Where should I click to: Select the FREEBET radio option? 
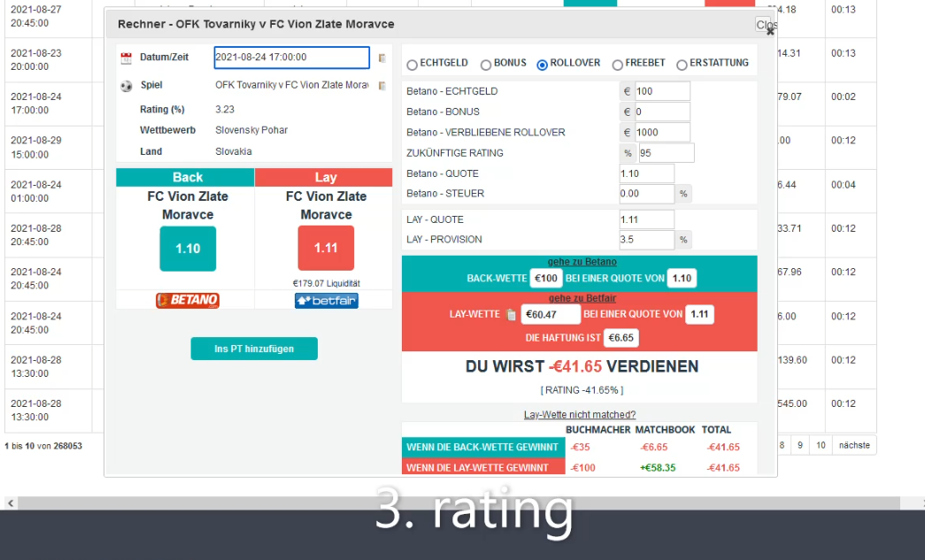tap(617, 65)
